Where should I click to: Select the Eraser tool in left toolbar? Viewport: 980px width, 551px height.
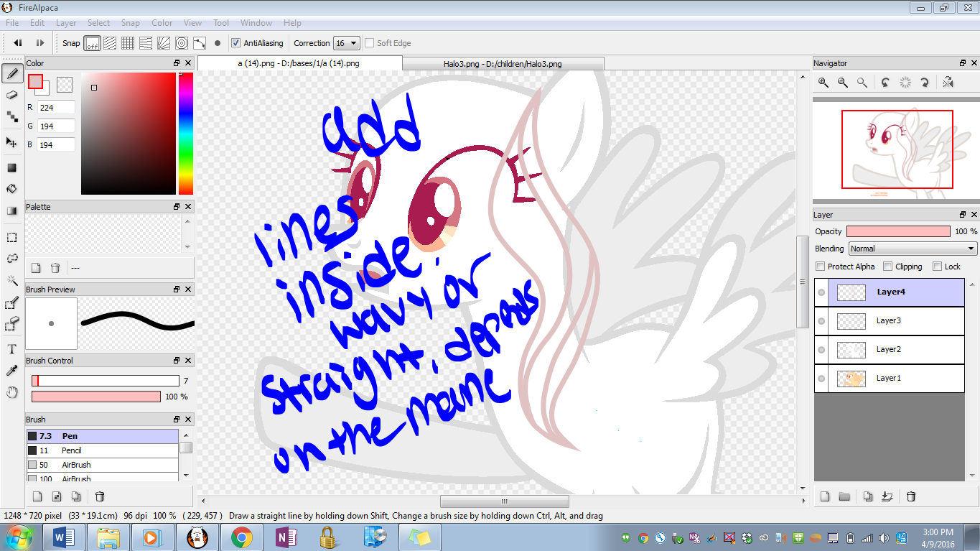coord(12,95)
